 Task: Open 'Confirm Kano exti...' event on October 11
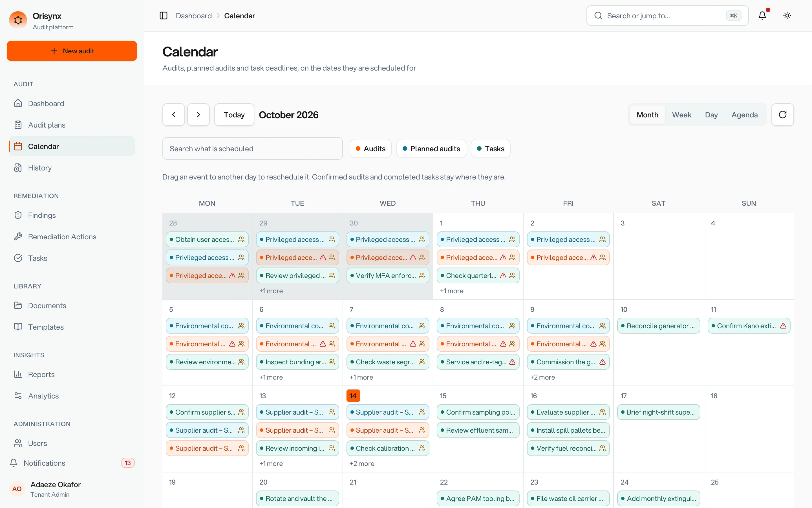749,326
